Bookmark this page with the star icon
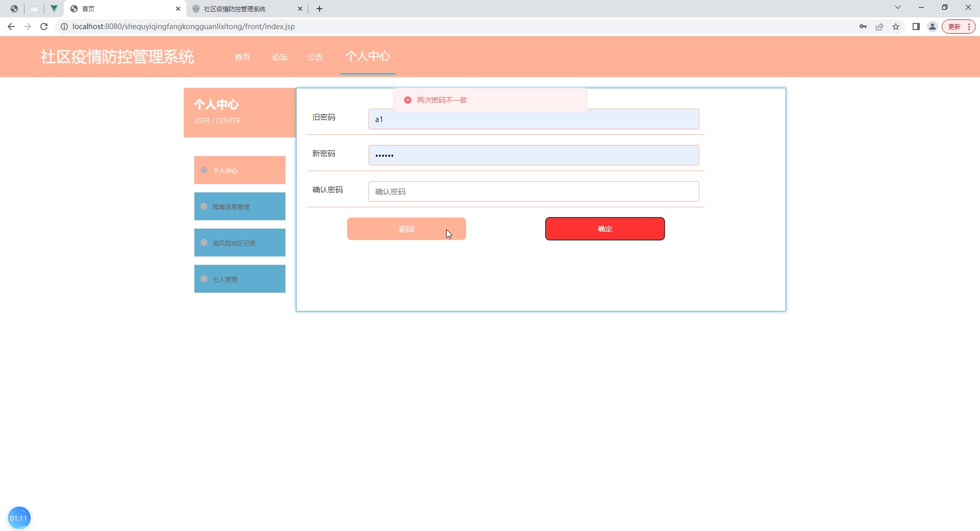Viewport: 980px width, 531px height. [896, 27]
